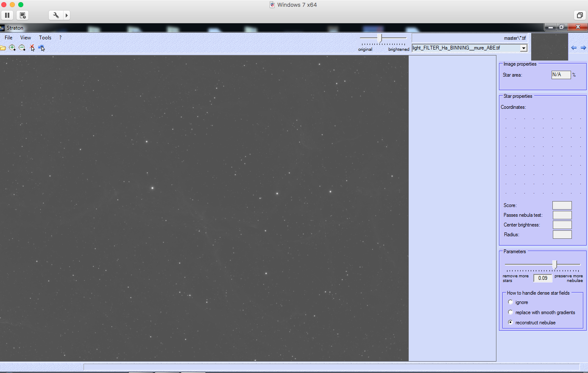Click the image preview thumbnail
The height and width of the screenshot is (373, 588).
point(549,47)
